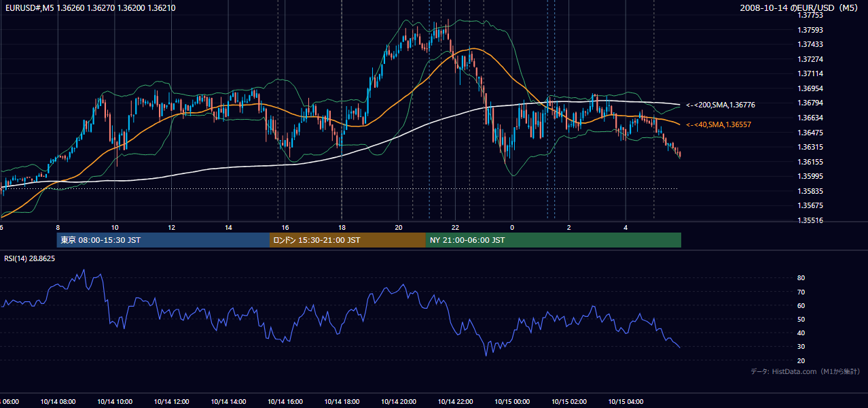Viewport: 868px width, 408px height.
Task: Click the Tokyo 08:00-15:30 JST session bar
Action: [163, 240]
